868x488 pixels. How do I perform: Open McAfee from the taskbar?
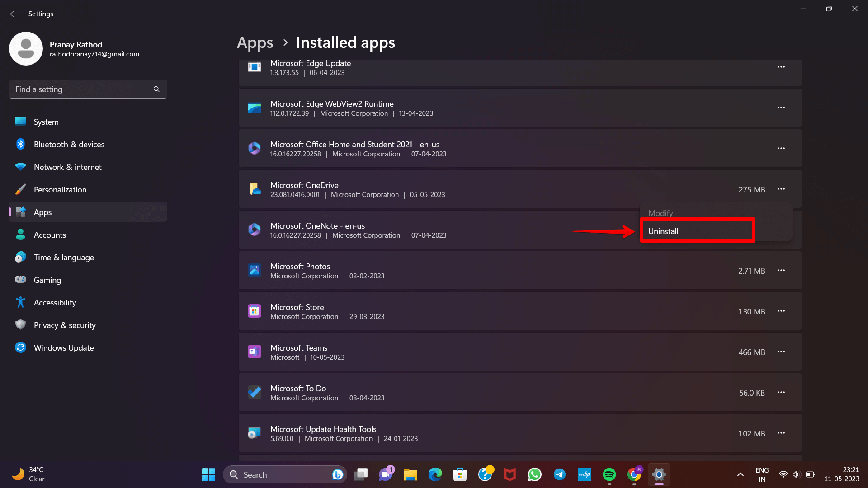tap(510, 474)
